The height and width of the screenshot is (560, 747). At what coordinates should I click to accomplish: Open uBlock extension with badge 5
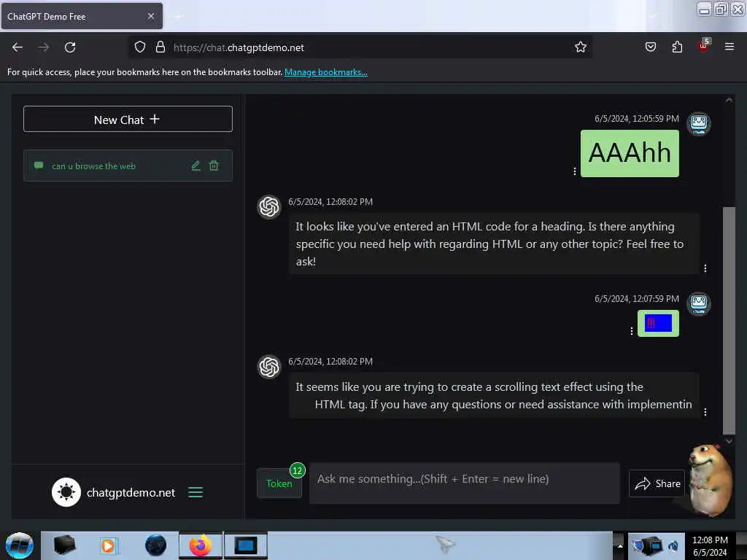click(x=704, y=46)
